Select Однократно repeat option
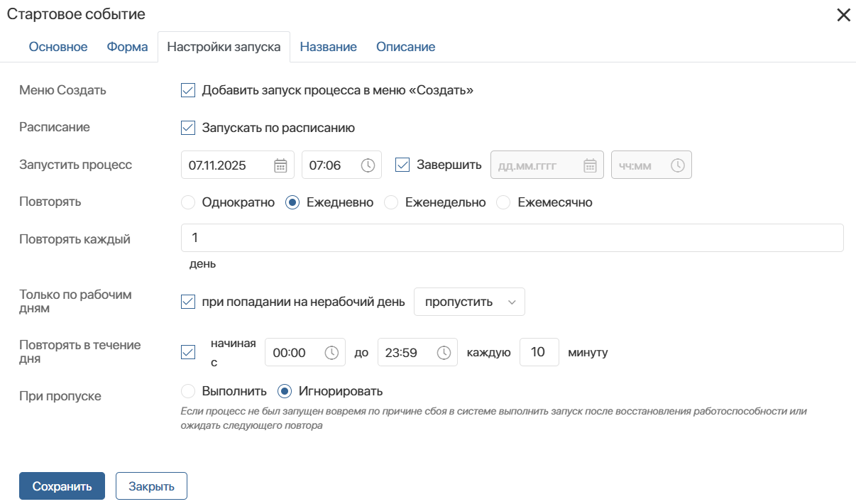The height and width of the screenshot is (504, 856). coord(188,202)
